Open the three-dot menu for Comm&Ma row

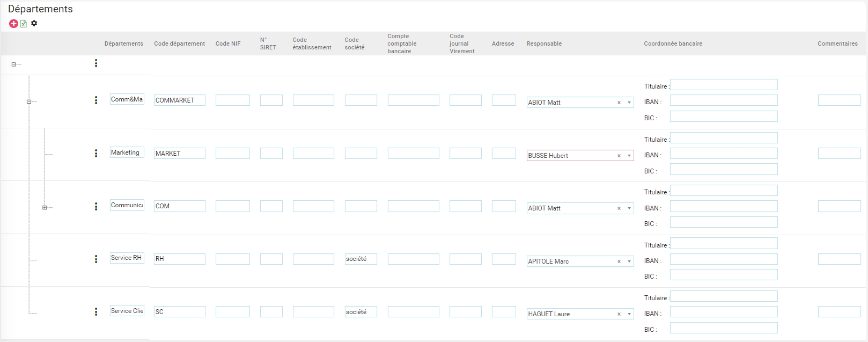click(x=96, y=100)
